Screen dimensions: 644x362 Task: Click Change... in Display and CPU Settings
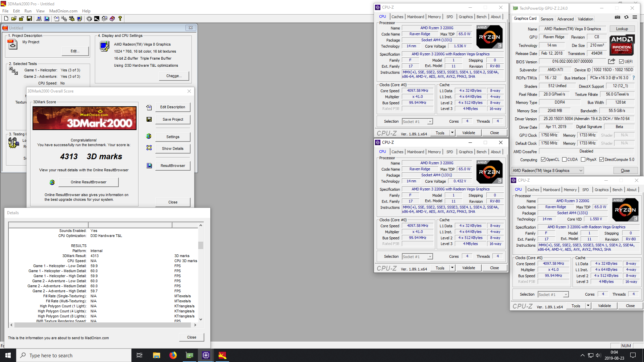pos(174,76)
